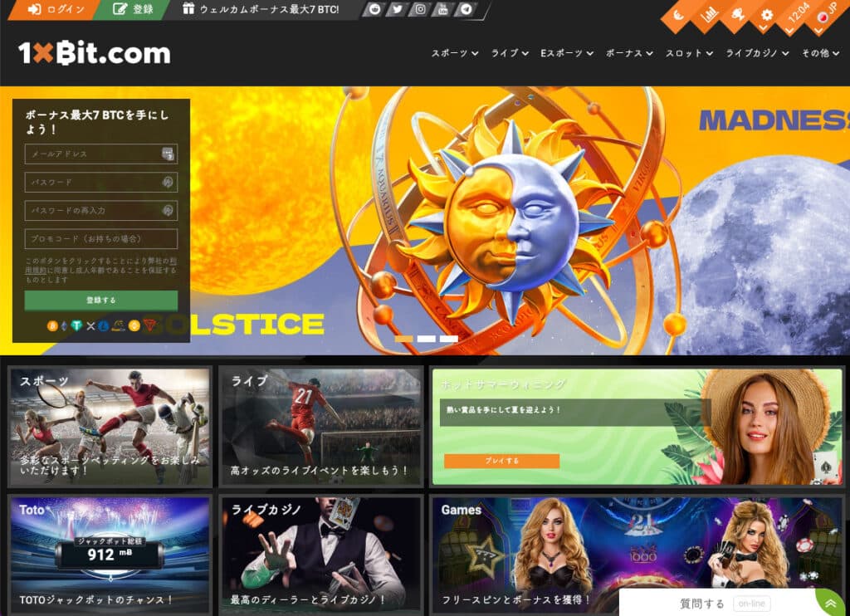
Task: Click the ログイン login button
Action: (x=56, y=9)
